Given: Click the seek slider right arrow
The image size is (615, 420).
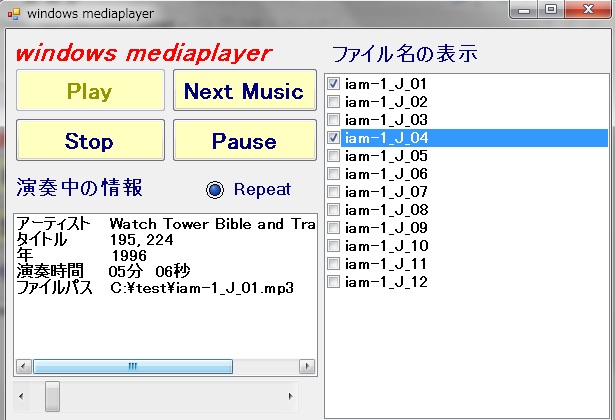Looking at the screenshot, I should (290, 396).
